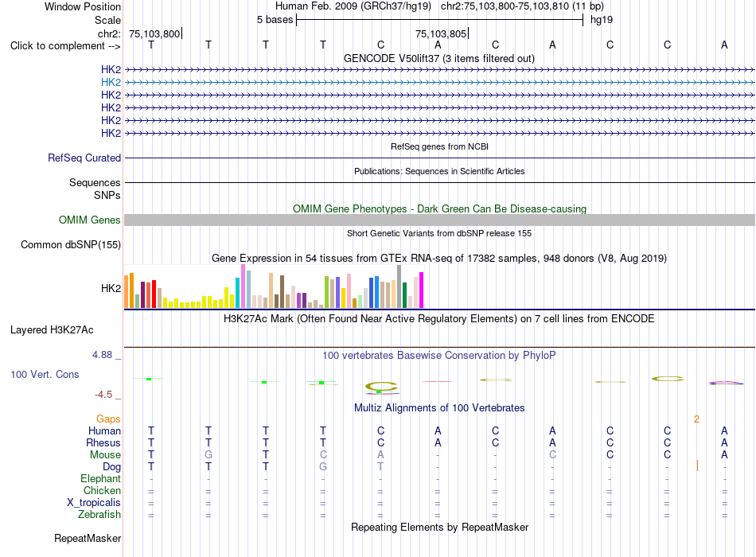Viewport: 756px width, 557px height.
Task: Open the RepeatMasker track label
Action: [88, 538]
